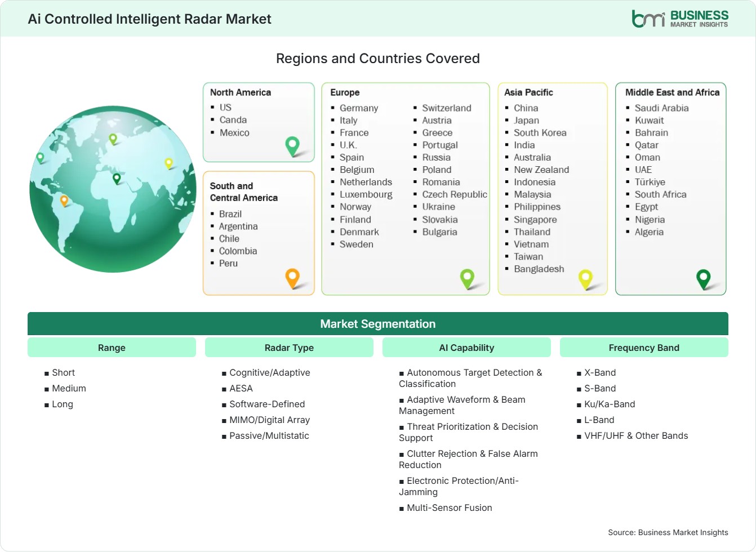
Task: Select the Radar Type segmentation header
Action: point(289,348)
